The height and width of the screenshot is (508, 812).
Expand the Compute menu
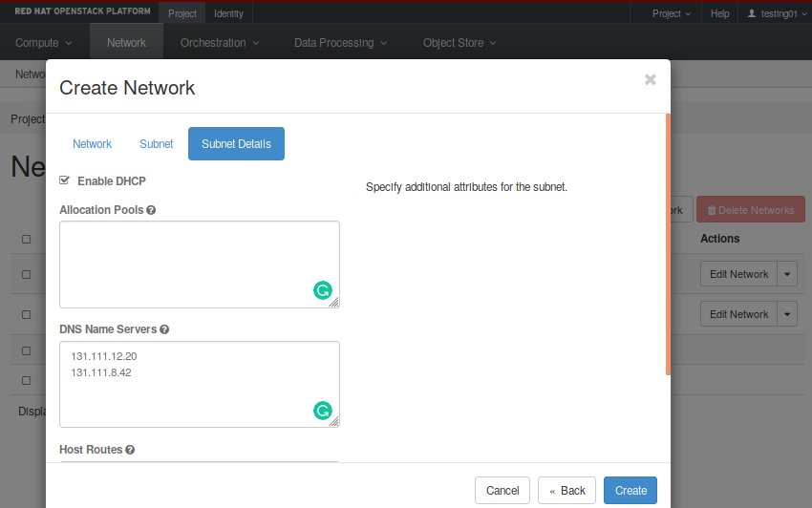tap(44, 43)
